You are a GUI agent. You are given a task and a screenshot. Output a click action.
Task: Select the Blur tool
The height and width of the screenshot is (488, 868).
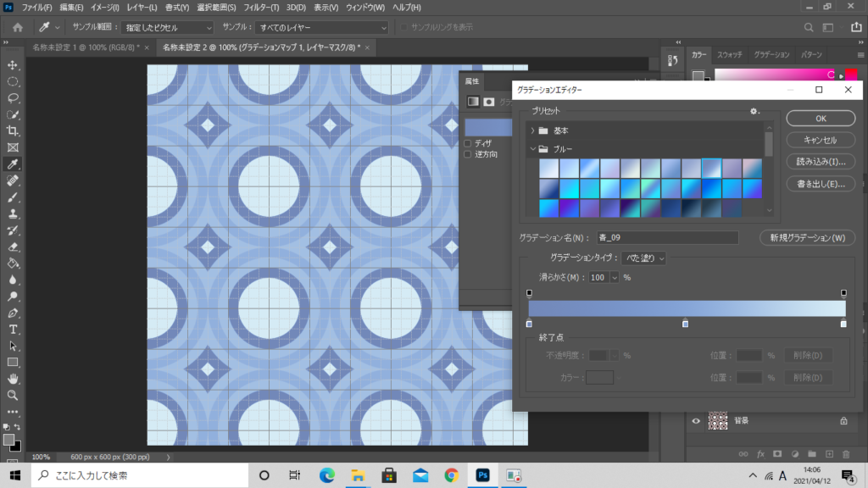click(13, 280)
